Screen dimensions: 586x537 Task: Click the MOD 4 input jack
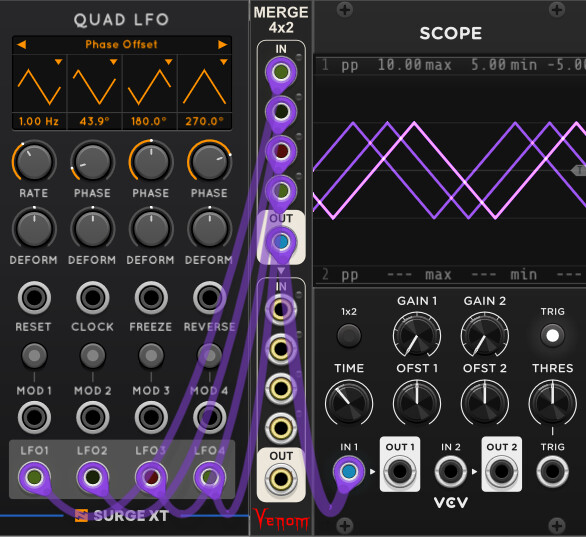click(210, 417)
